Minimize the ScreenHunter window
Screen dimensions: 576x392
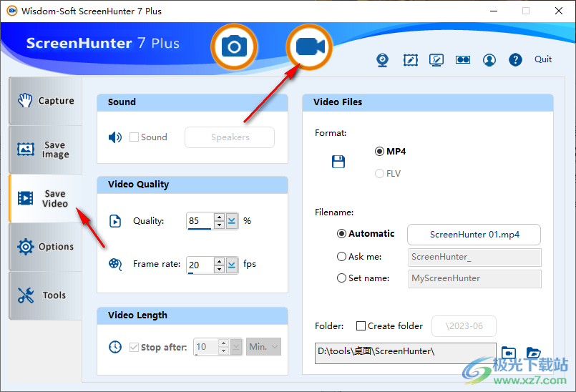click(x=494, y=11)
